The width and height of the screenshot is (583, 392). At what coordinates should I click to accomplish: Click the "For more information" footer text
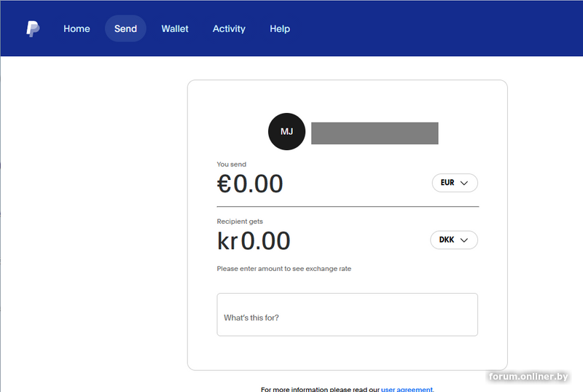[319, 389]
